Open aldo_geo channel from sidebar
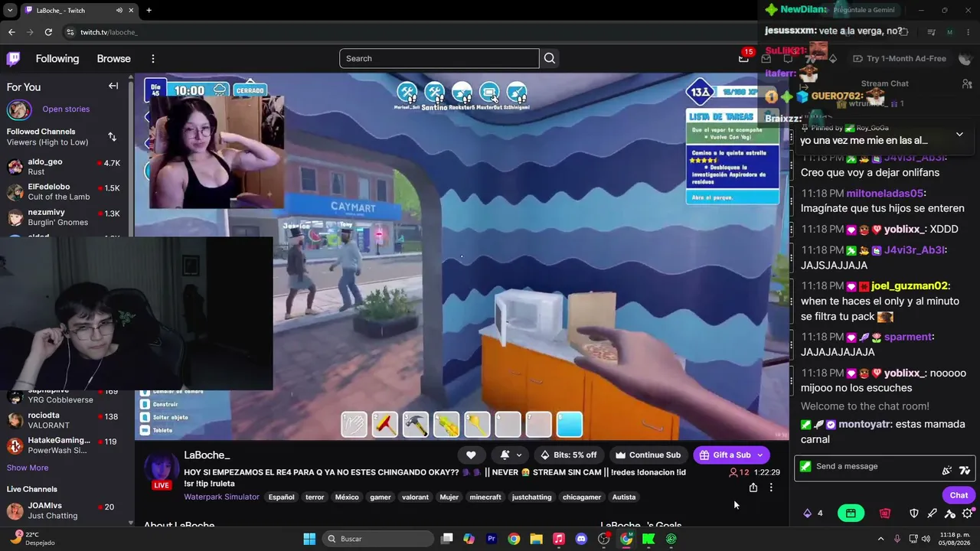 [x=64, y=167]
